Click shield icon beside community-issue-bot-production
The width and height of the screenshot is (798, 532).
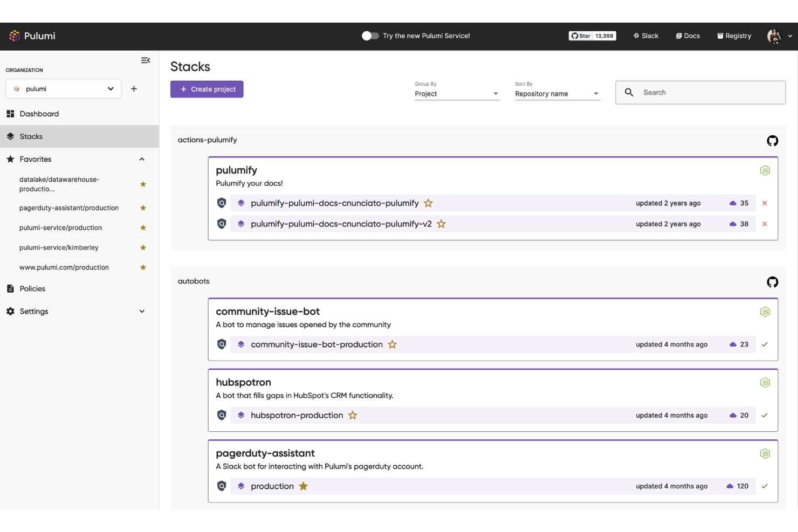[222, 344]
